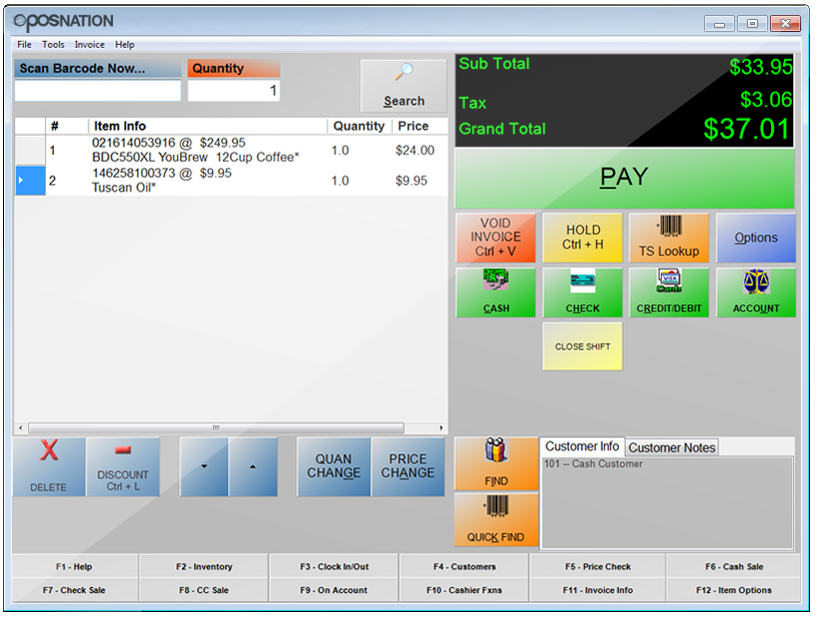Open TS Lookup barcode button
Image resolution: width=817 pixels, height=617 pixels.
pos(668,238)
